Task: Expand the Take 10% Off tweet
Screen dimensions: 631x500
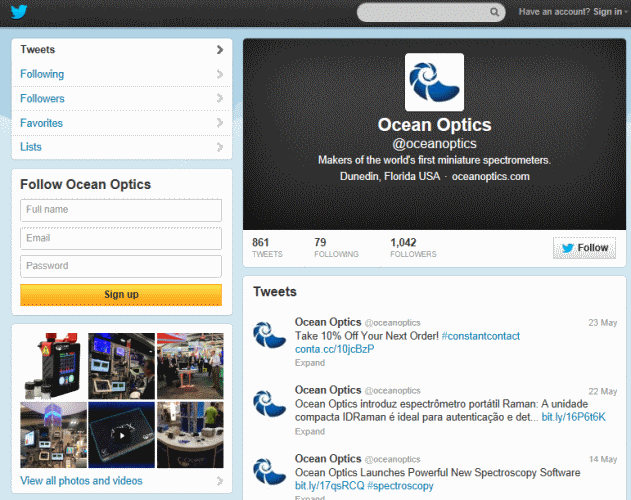Action: click(x=310, y=363)
